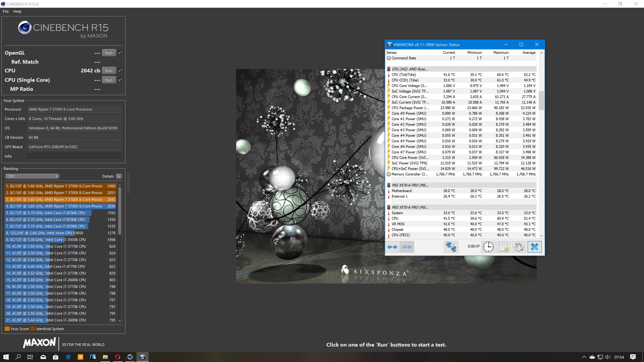
Task: Open Opera from the taskbar
Action: pos(118,357)
